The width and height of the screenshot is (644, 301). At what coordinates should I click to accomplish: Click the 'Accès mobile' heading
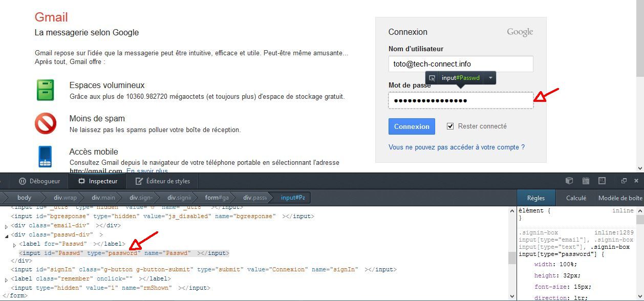pos(94,152)
